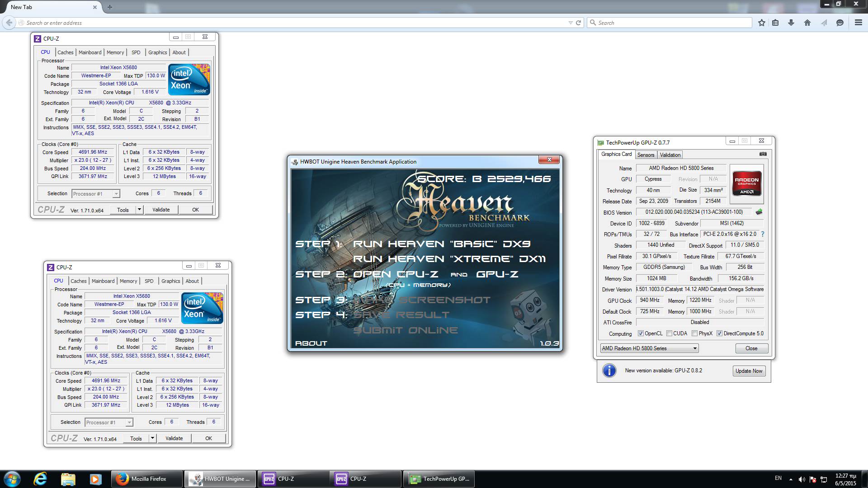Click the network tray icon
868x488 pixels.
pos(824,479)
